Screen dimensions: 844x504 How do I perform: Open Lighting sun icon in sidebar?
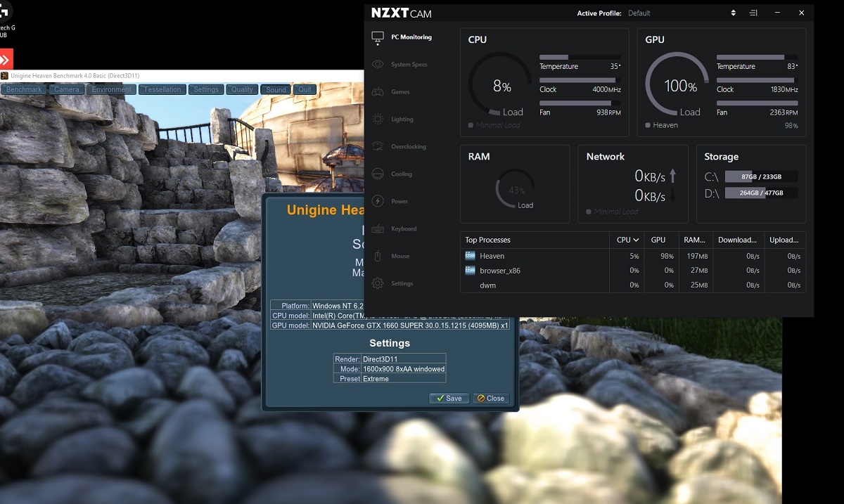tap(378, 119)
